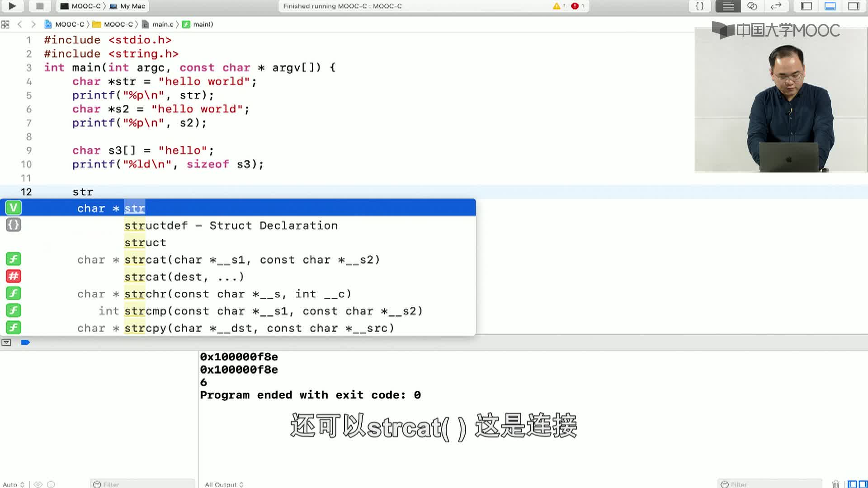The width and height of the screenshot is (868, 488).
Task: Open the MOOC-C folder breadcrumb
Action: [x=113, y=24]
